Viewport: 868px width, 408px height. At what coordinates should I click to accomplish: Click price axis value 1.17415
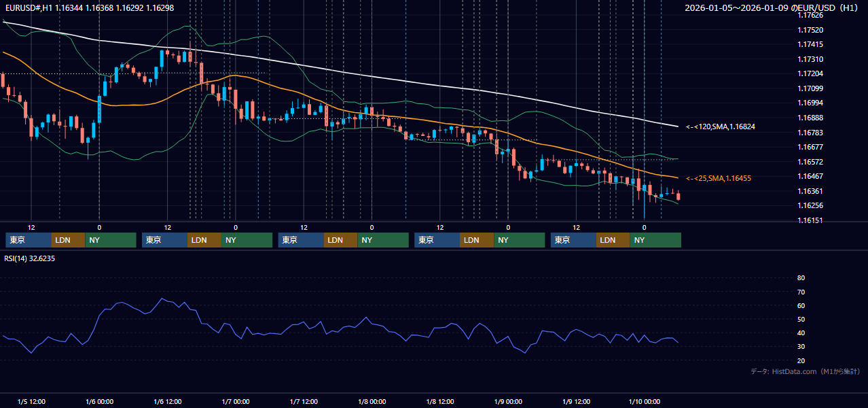tap(810, 44)
